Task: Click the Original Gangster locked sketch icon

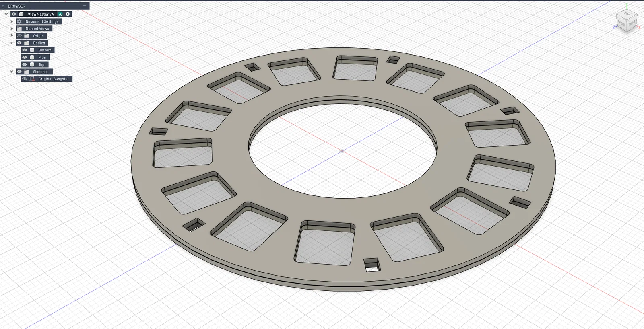Action: 32,79
